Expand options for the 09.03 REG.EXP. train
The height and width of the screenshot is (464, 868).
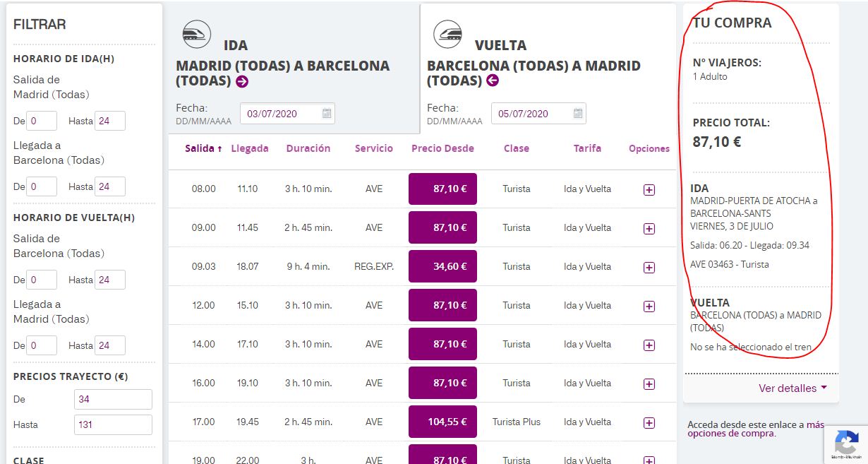[x=649, y=268]
